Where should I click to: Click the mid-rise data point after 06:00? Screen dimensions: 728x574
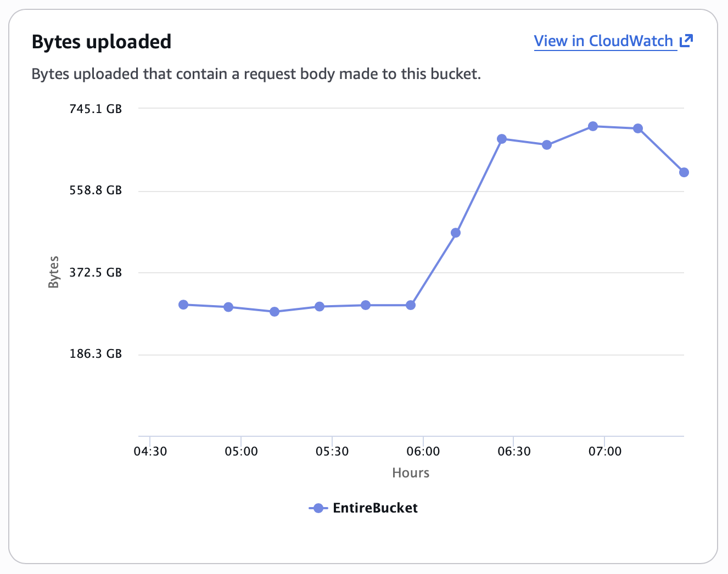click(x=456, y=233)
